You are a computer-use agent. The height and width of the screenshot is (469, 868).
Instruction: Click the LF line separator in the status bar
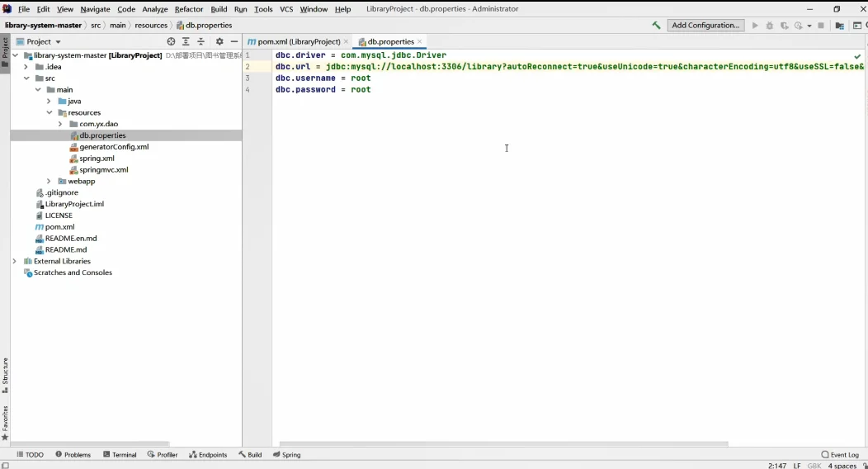click(797, 466)
